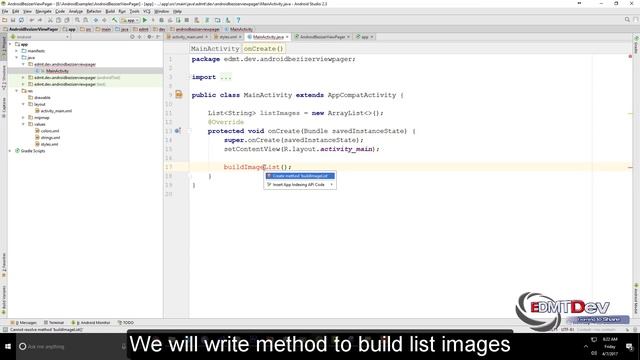Open the File menu
The width and height of the screenshot is (640, 360).
(5, 11)
